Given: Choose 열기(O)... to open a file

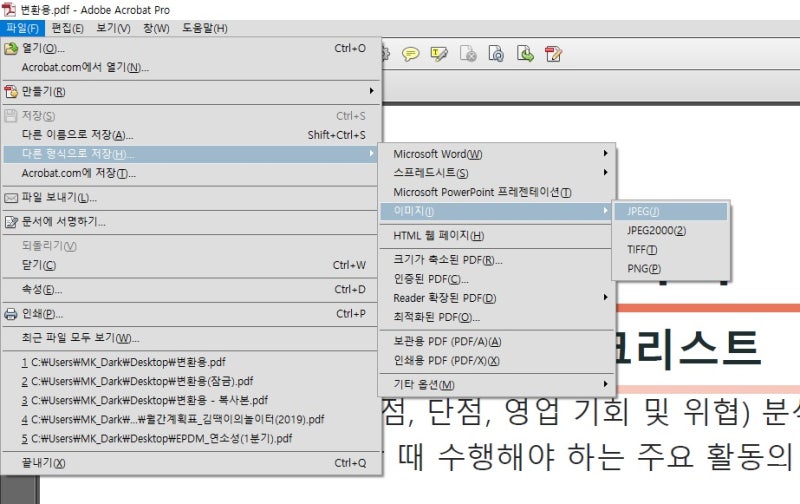Looking at the screenshot, I should click(x=191, y=48).
